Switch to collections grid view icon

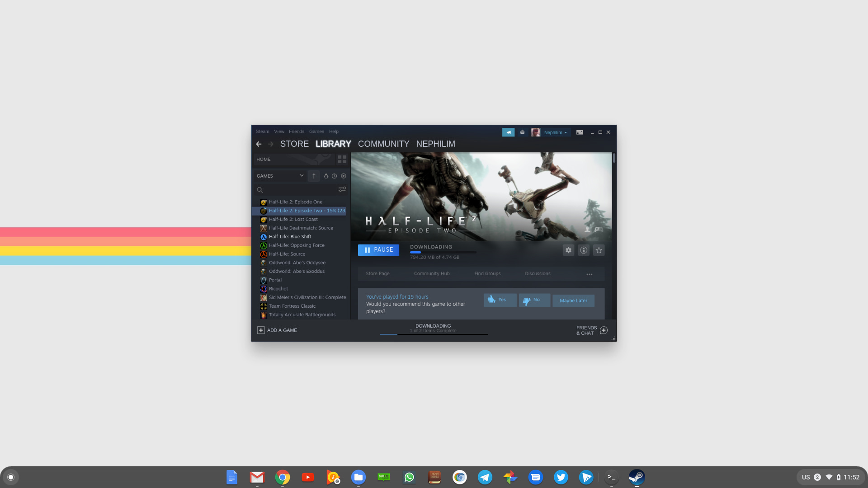click(x=342, y=160)
